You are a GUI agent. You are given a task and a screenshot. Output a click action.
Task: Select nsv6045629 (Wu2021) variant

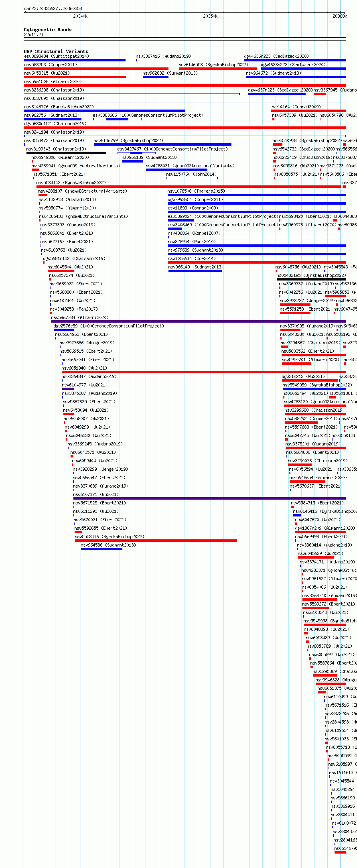(320, 553)
